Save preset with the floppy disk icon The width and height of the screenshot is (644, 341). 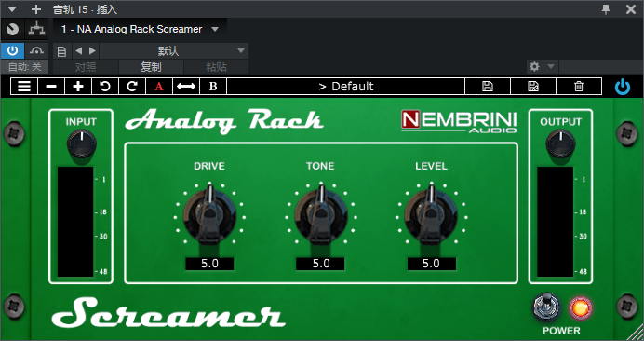488,87
